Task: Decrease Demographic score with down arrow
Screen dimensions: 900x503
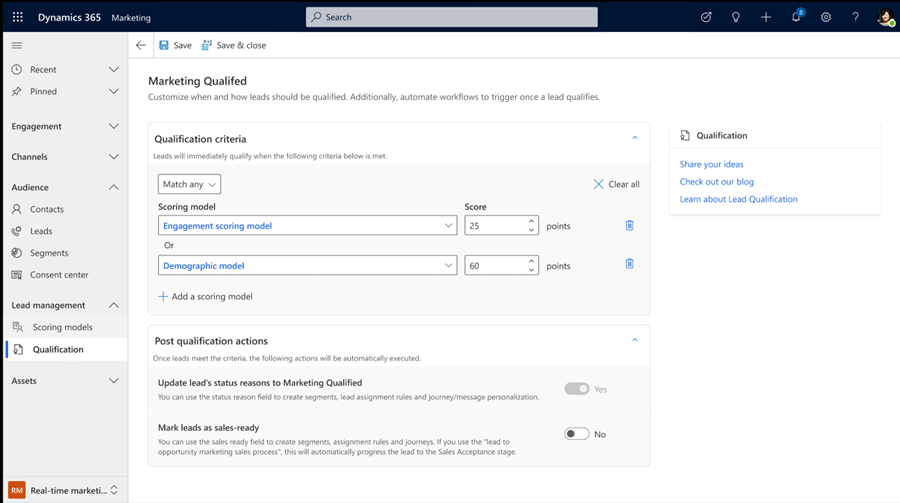Action: 532,269
